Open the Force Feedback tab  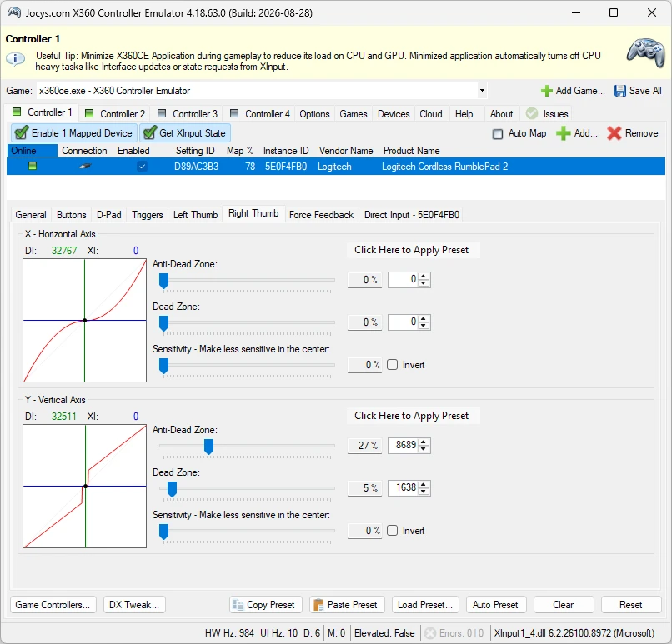click(322, 214)
